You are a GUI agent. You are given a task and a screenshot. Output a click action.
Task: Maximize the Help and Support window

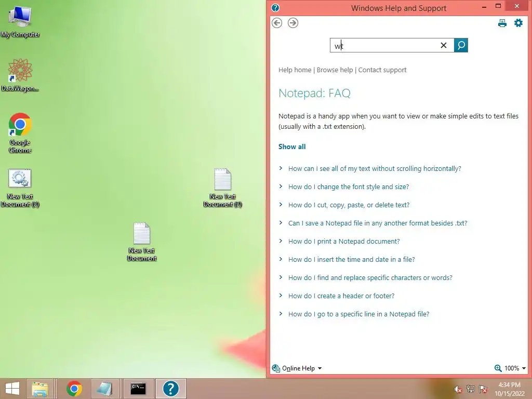[498, 6]
